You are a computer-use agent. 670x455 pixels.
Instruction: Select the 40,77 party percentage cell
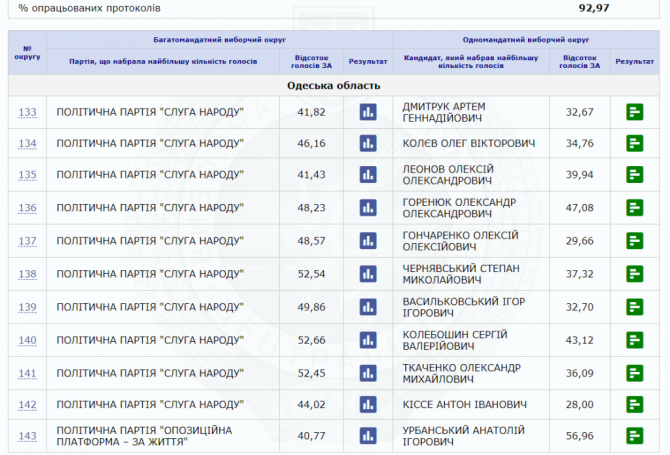point(311,436)
